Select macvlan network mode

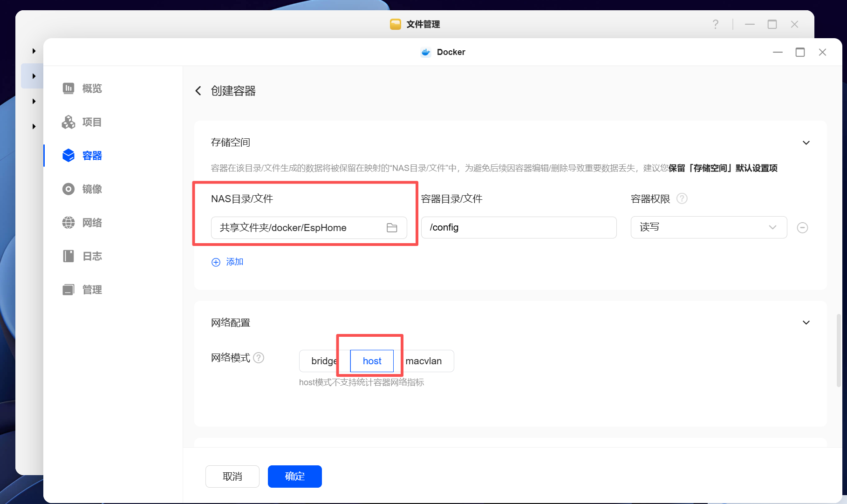(x=423, y=361)
